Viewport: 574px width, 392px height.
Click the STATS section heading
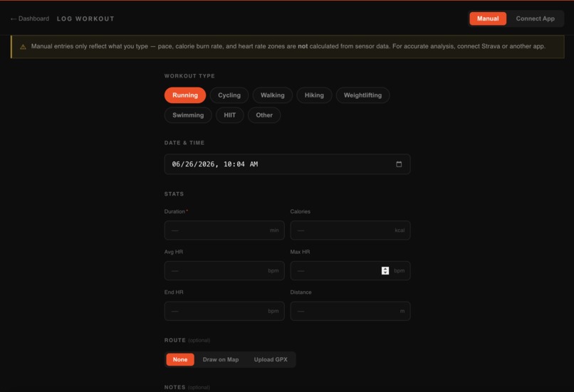pyautogui.click(x=174, y=194)
